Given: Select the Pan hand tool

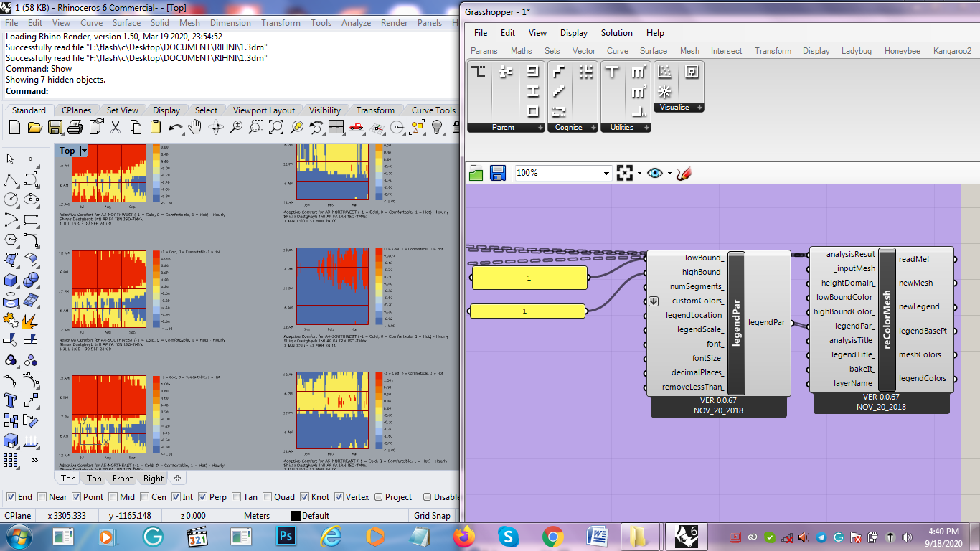Looking at the screenshot, I should (195, 128).
